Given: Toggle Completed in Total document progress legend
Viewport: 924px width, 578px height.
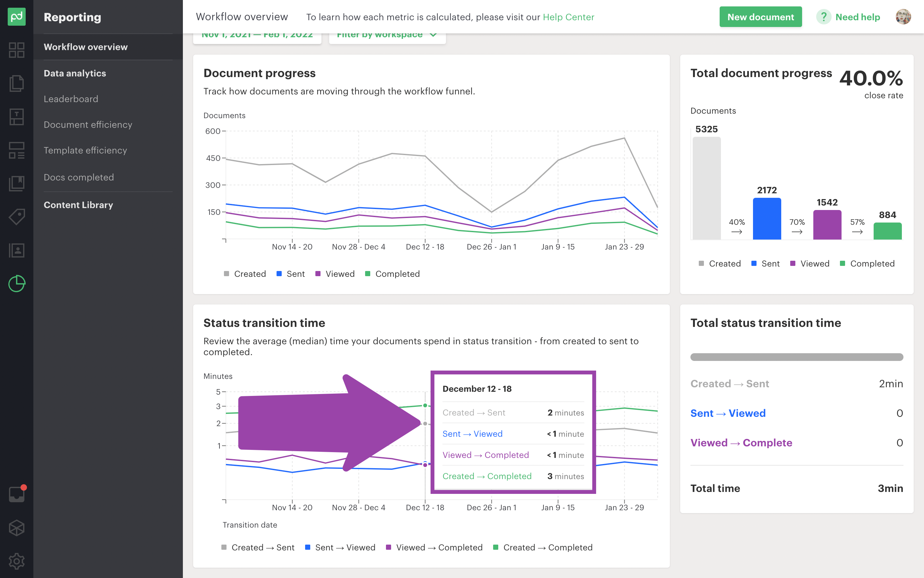Looking at the screenshot, I should click(868, 263).
